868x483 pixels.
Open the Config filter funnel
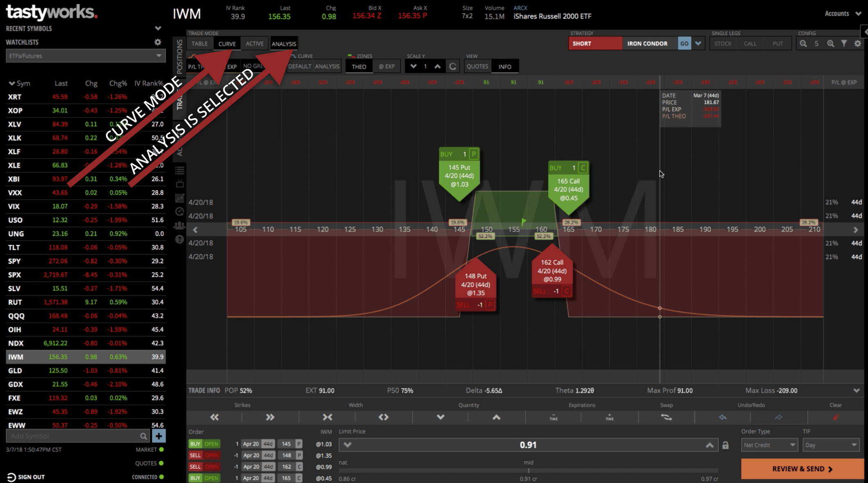click(x=844, y=43)
